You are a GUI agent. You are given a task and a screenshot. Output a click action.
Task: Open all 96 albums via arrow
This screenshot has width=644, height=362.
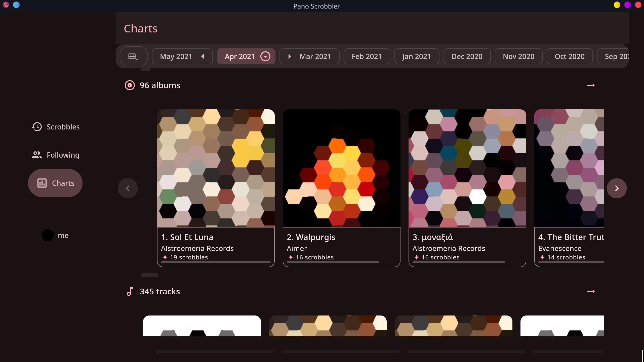pyautogui.click(x=590, y=85)
